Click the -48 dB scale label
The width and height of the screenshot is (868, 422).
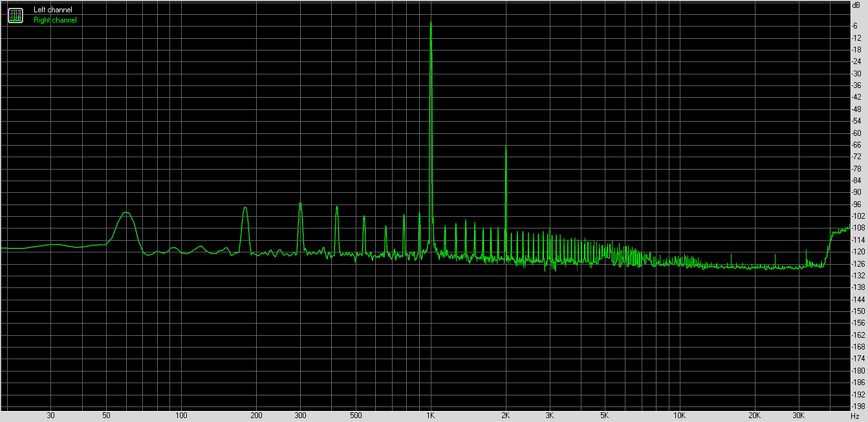pyautogui.click(x=856, y=109)
